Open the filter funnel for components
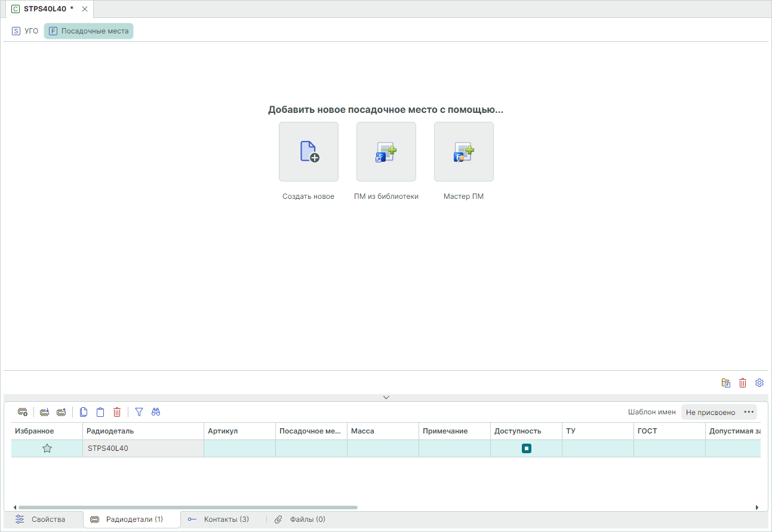 tap(139, 412)
